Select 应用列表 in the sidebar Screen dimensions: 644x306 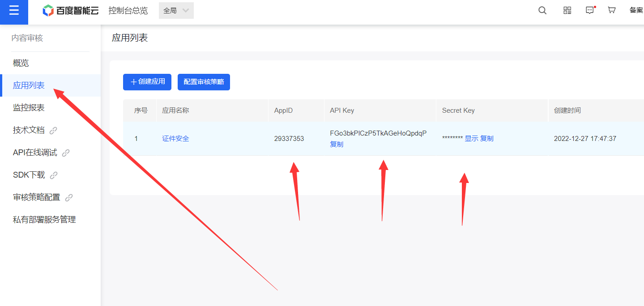50,85
